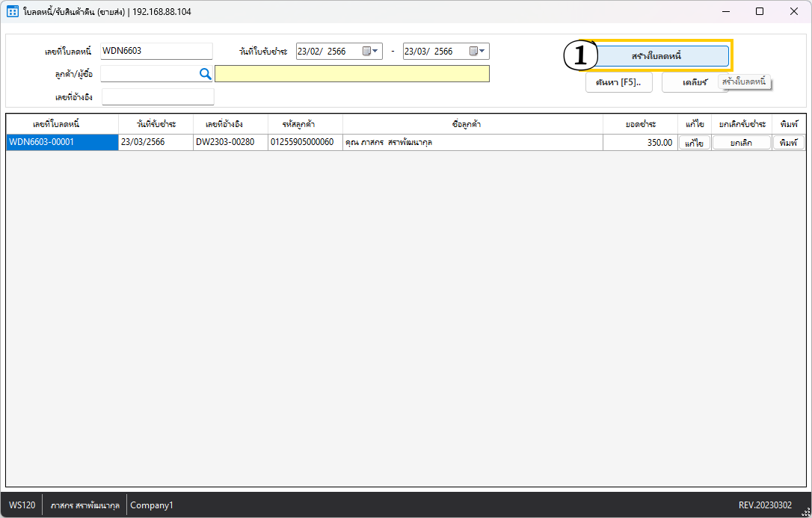Select the DW2303-00280 reference cell
Viewport: 812px width, 518px height.
(x=230, y=143)
